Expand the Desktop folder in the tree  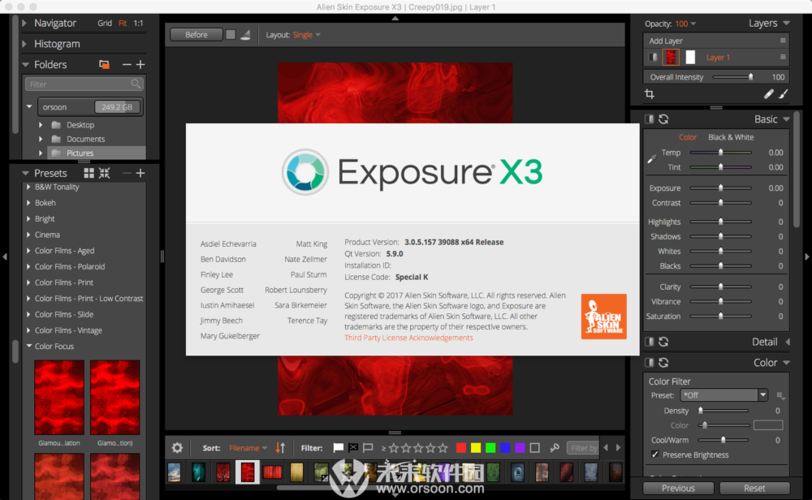click(x=40, y=125)
